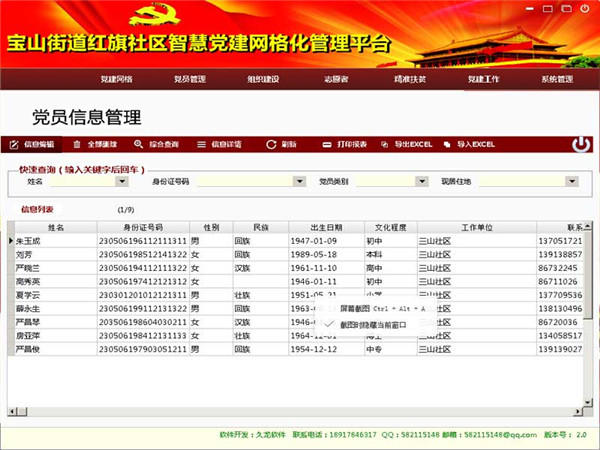
Task: Switch to the 信息列表 tab
Action: (37, 209)
